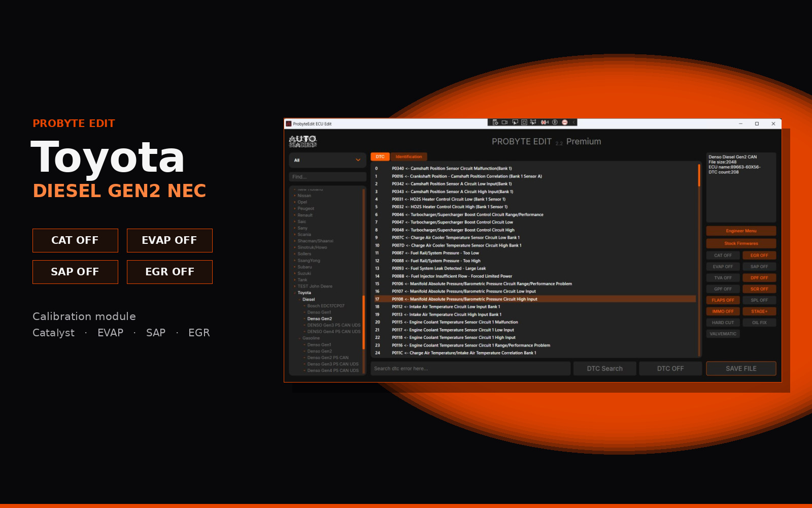Click the DTC OFF button
Screen dimensions: 812x508
pyautogui.click(x=670, y=369)
